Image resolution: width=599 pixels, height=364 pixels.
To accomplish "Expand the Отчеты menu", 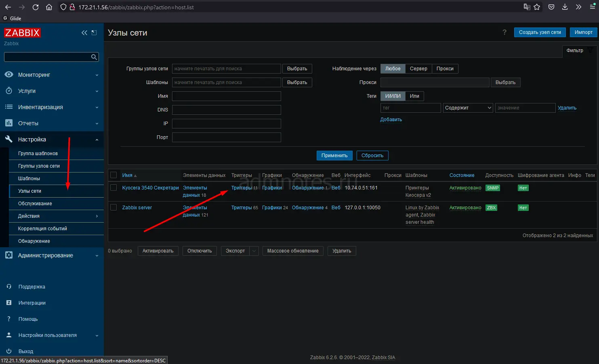I will tap(97, 124).
